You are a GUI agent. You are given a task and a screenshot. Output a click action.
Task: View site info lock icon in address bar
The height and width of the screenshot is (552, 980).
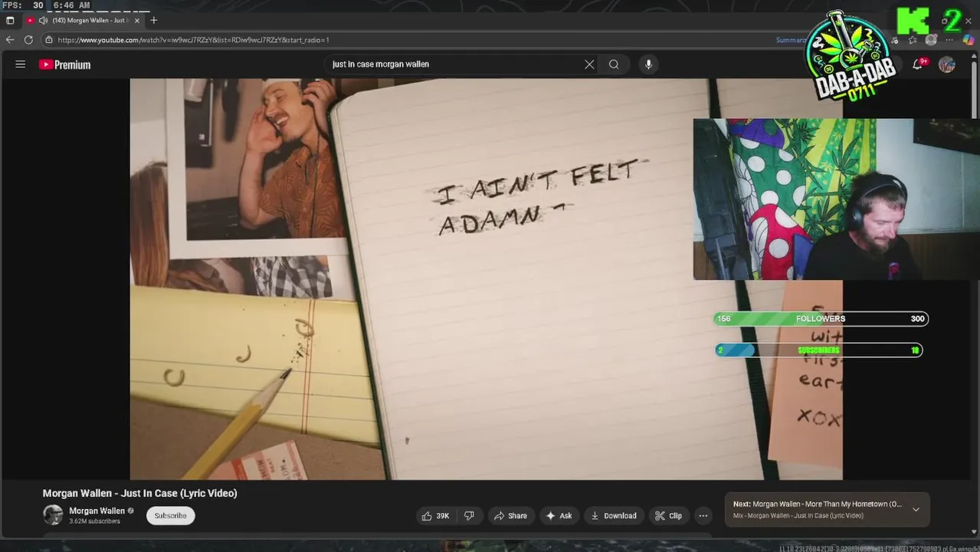tap(49, 40)
